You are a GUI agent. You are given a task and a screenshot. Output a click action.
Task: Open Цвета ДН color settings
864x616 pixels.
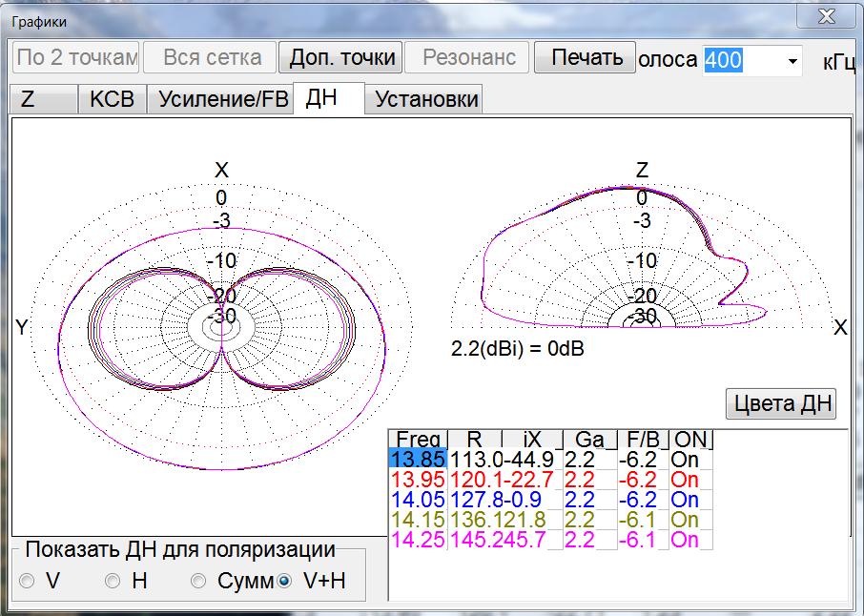point(781,403)
